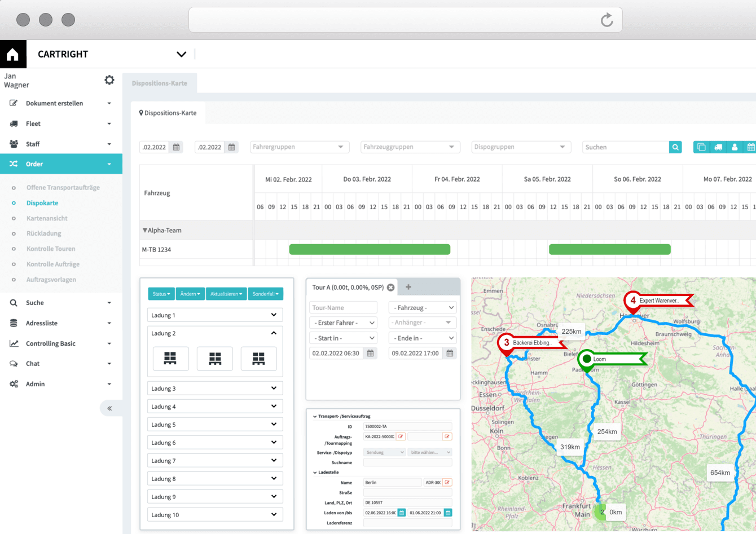Open the Dispogruppen dropdown
This screenshot has height=534, width=756.
point(521,147)
